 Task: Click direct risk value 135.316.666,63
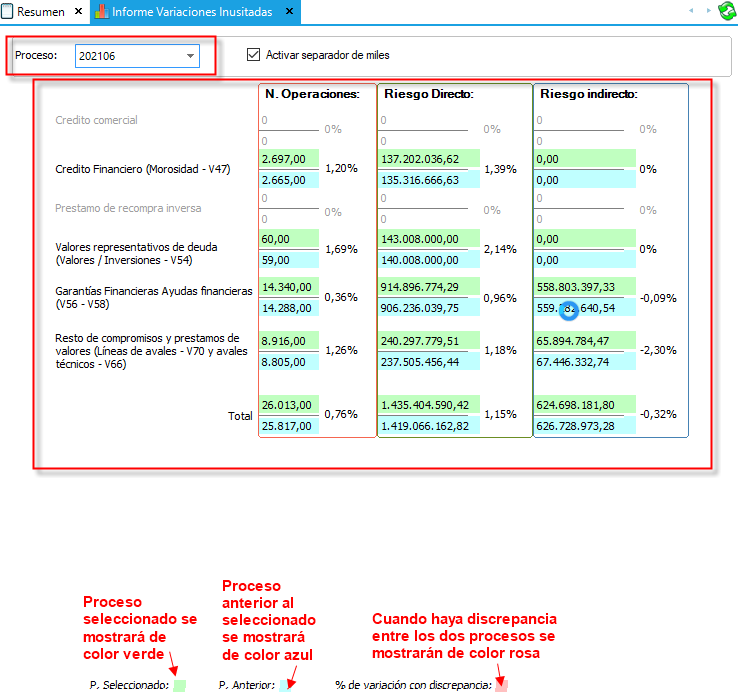(x=429, y=180)
